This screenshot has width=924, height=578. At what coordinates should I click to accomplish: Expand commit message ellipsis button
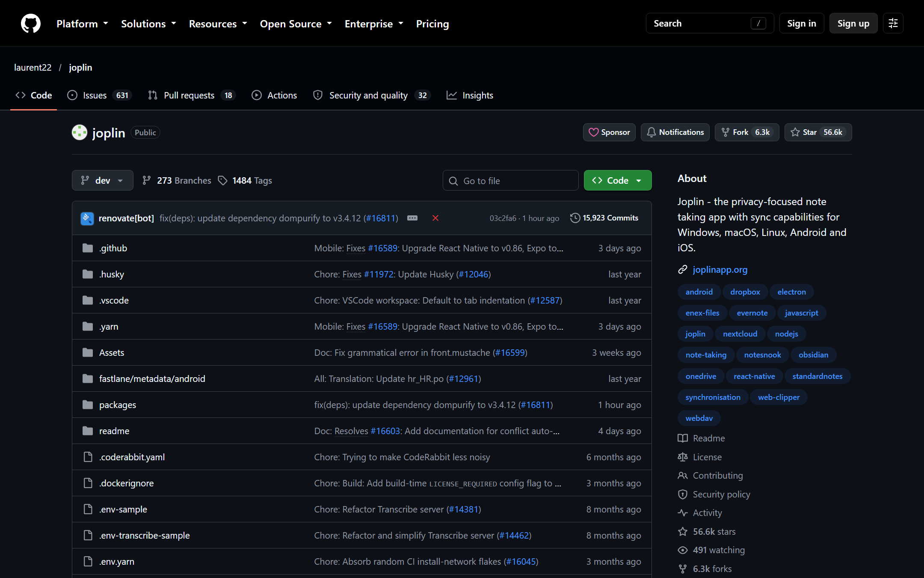pos(412,218)
